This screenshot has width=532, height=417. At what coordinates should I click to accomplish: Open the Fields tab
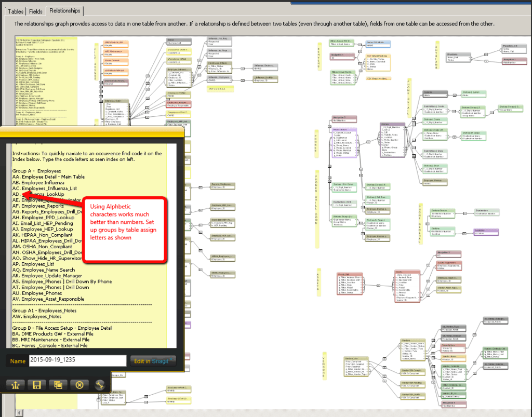(x=35, y=10)
